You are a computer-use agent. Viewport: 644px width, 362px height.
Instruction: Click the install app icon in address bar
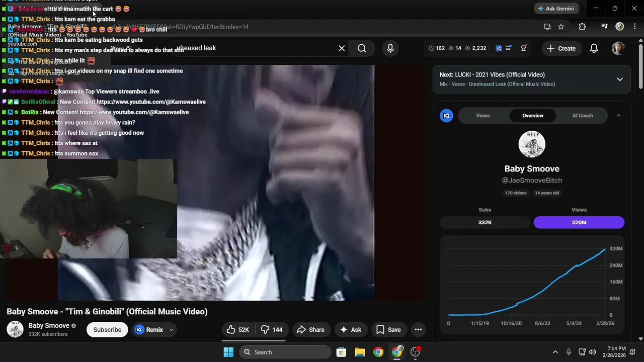coord(547,27)
